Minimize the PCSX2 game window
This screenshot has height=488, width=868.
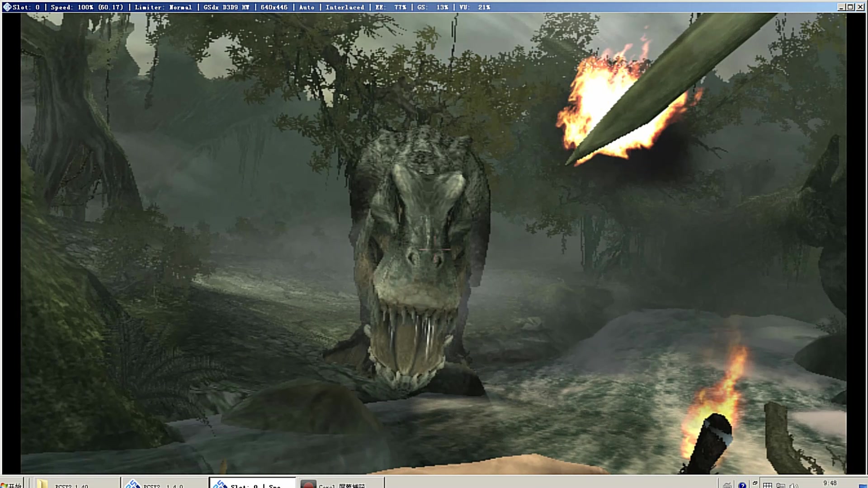pos(841,7)
